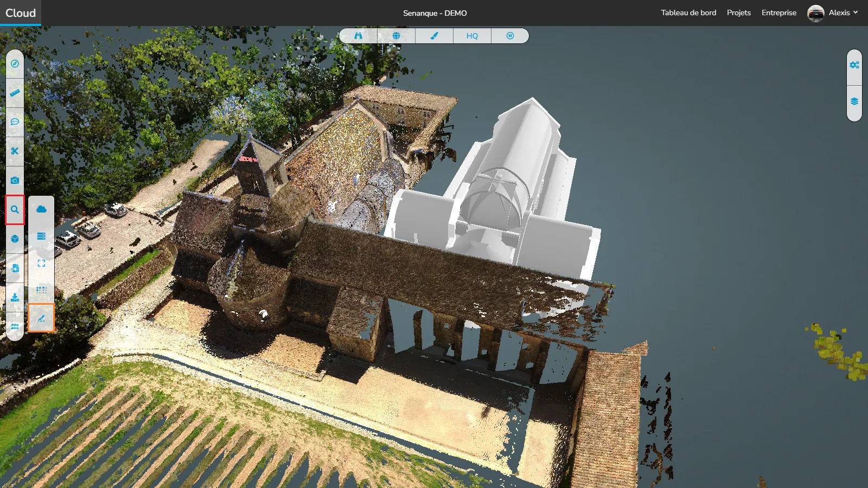The height and width of the screenshot is (488, 868).
Task: Open the layers panel icon
Action: point(854,102)
